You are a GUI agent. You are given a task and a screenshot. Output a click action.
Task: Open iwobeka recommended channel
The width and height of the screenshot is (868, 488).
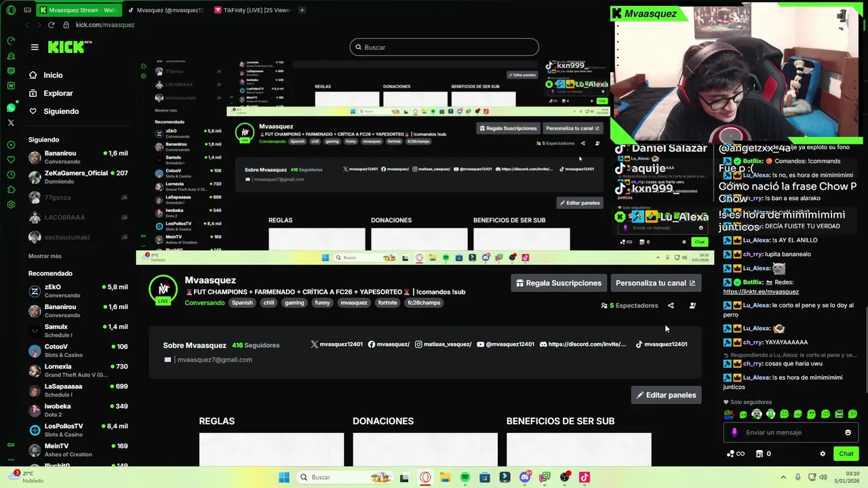78,410
